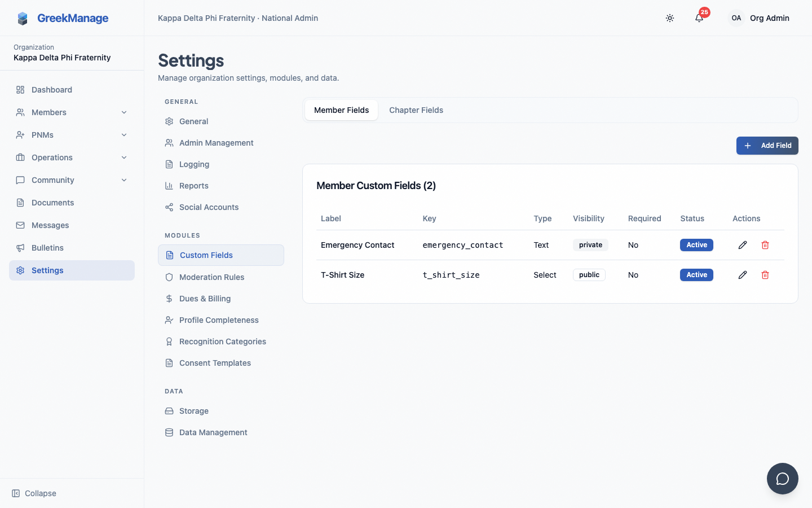Click the Community chat icon
The width and height of the screenshot is (812, 508).
(x=20, y=180)
